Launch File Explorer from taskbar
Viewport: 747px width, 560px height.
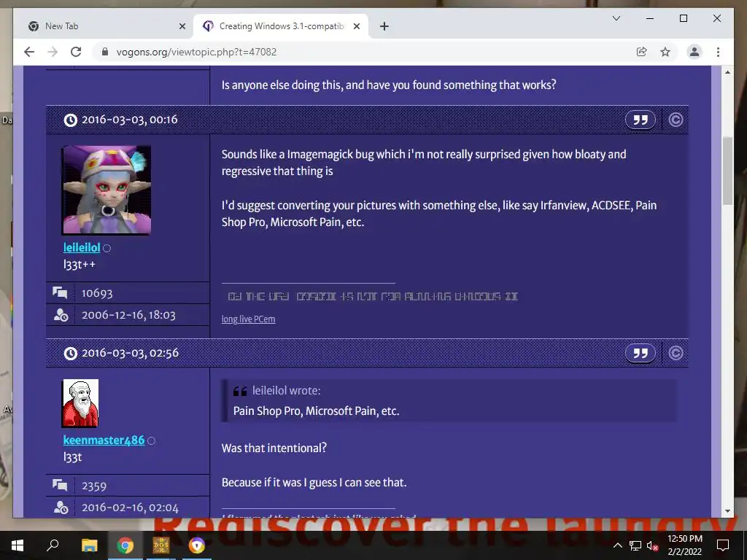click(89, 545)
